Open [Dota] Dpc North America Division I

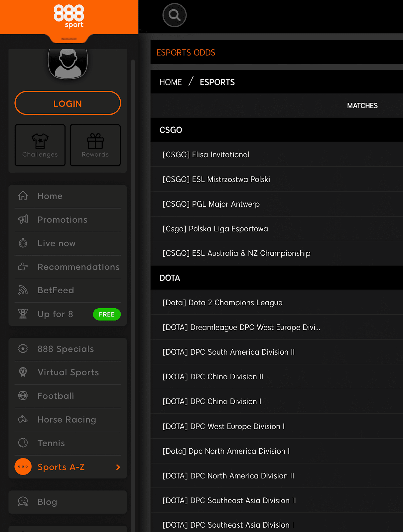pos(277,451)
